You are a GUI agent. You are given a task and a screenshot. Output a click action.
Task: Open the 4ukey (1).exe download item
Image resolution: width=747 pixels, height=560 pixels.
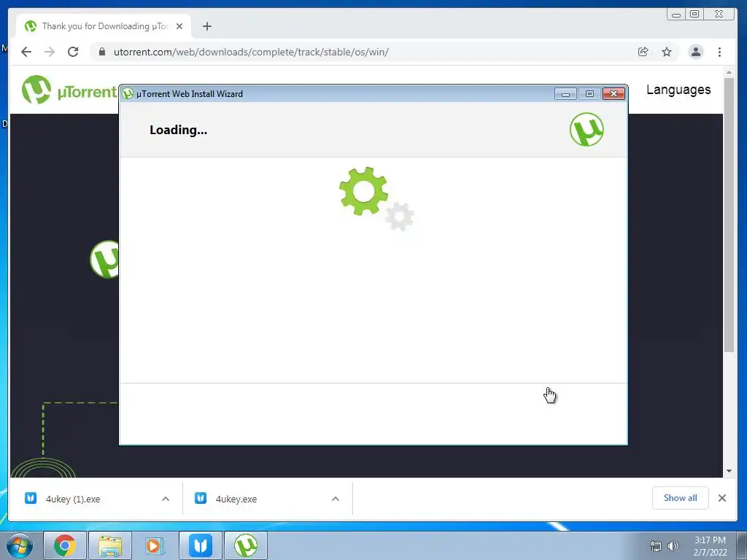click(72, 499)
